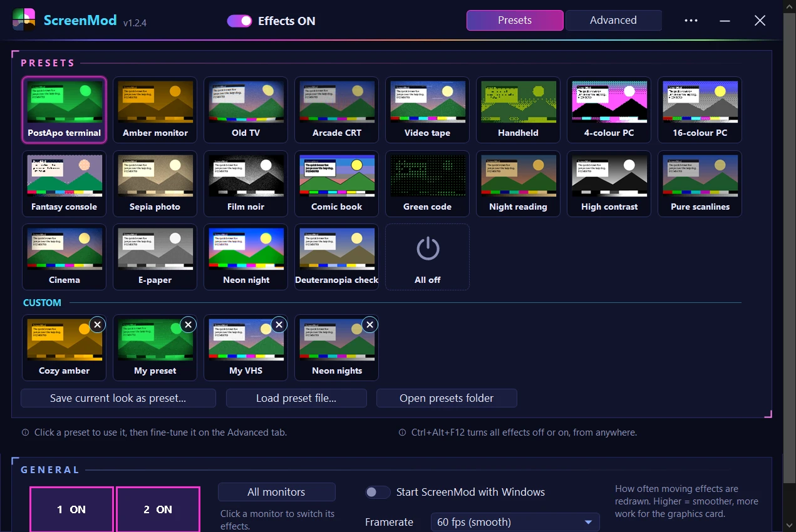Click the All off power icon
796x532 pixels.
(x=428, y=249)
